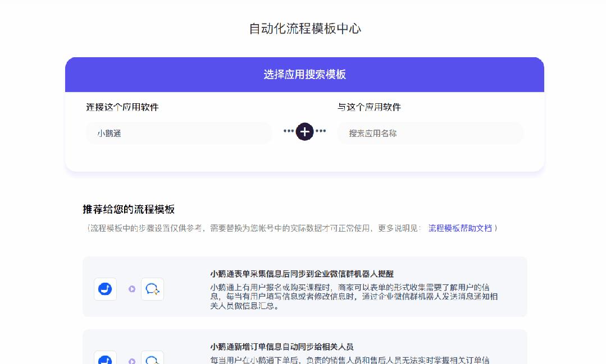Click the 小鹅通 app icon on the second template card
This screenshot has width=606, height=364.
(x=104, y=360)
